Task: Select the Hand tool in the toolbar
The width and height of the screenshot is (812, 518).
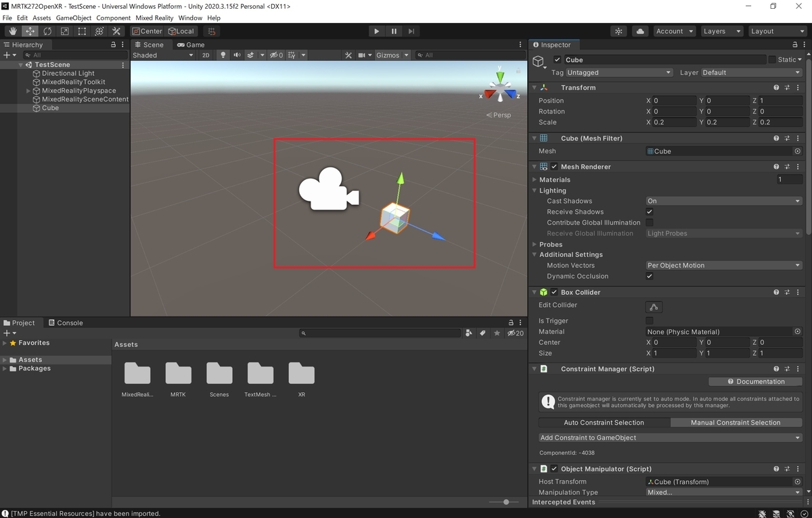Action: [13, 31]
